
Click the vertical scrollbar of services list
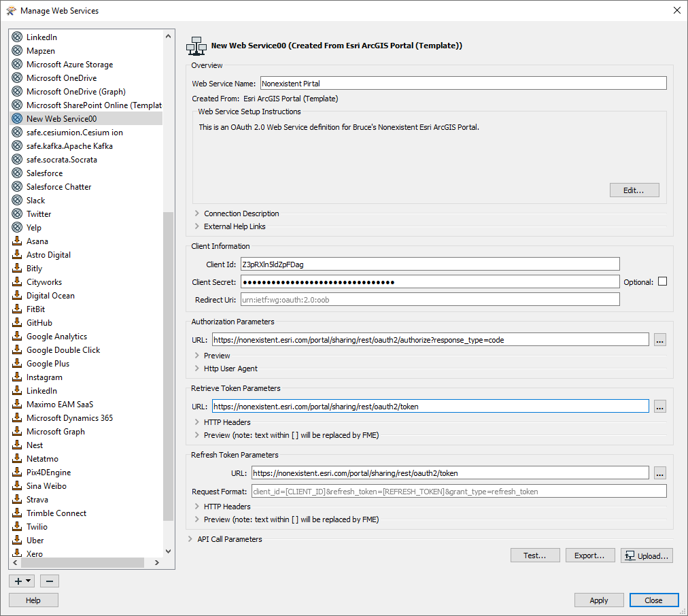[168, 366]
